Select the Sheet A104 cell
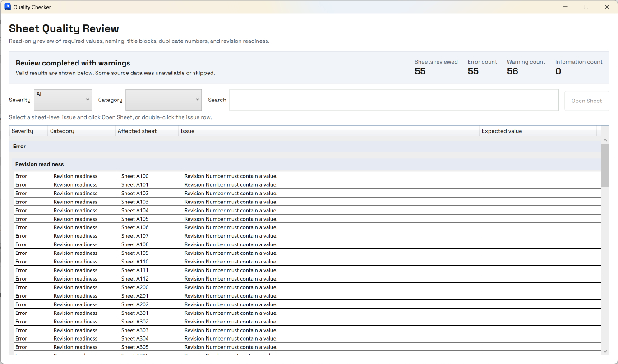This screenshot has width=618, height=364. (151, 210)
